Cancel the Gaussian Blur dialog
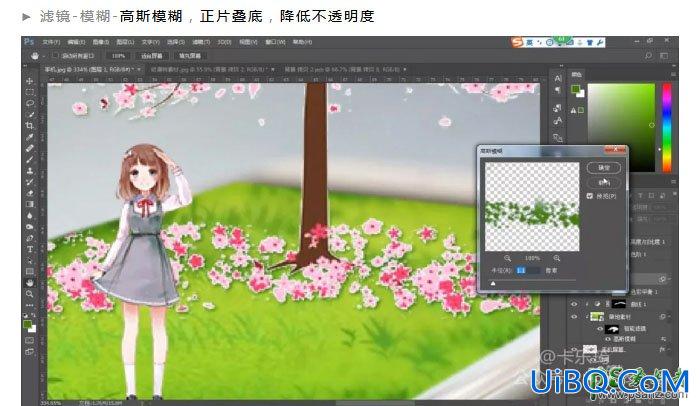Viewport: 700px width, 406px height. (x=604, y=182)
